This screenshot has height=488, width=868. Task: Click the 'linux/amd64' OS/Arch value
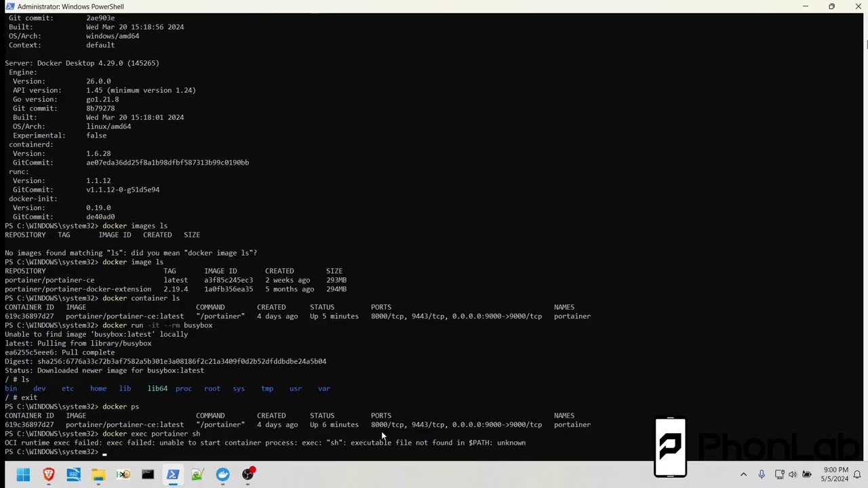coord(108,126)
